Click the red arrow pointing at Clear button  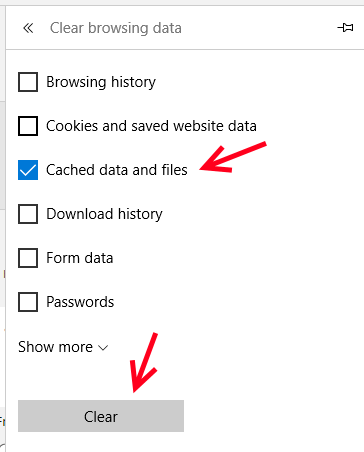143,362
